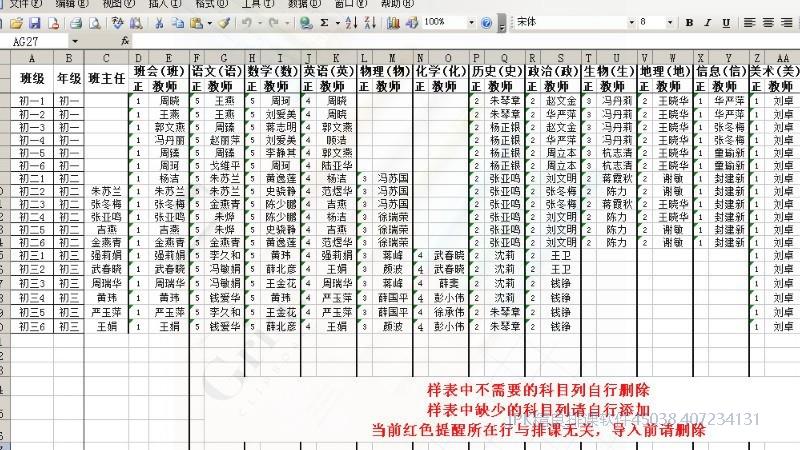
Task: Sort descending with the Z-A icon
Action: (x=370, y=23)
